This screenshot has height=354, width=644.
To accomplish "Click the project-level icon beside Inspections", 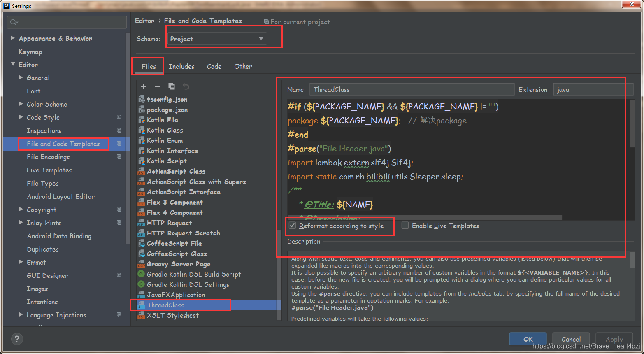I will [x=119, y=130].
